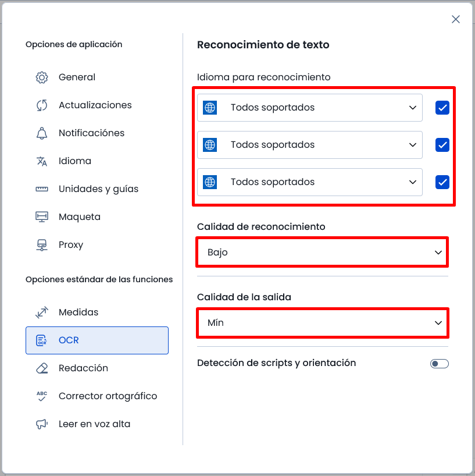Image resolution: width=475 pixels, height=476 pixels.
Task: Uncheck the third language checkbox
Action: click(442, 182)
